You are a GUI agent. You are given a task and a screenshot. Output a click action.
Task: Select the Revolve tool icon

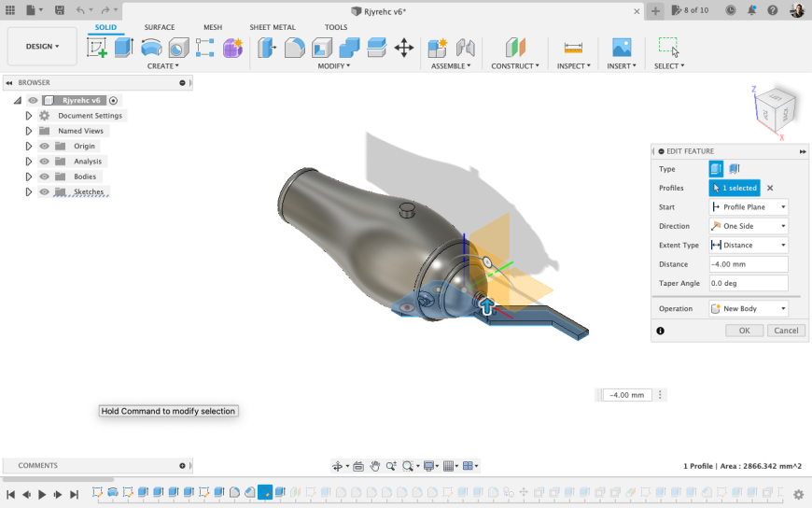pyautogui.click(x=151, y=48)
